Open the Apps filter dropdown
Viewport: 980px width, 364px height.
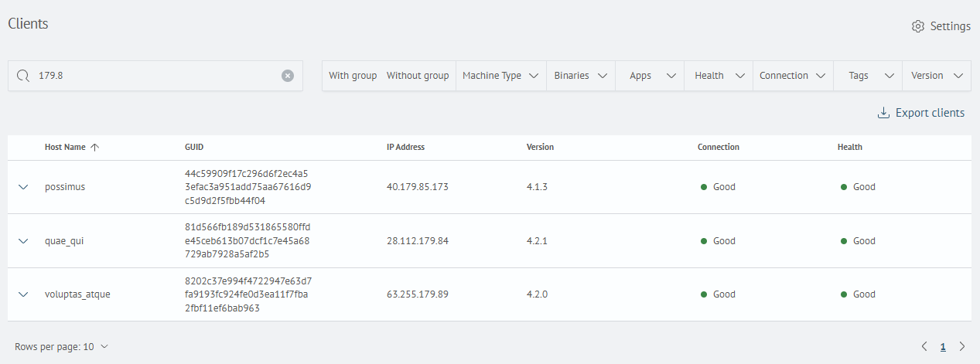tap(650, 76)
